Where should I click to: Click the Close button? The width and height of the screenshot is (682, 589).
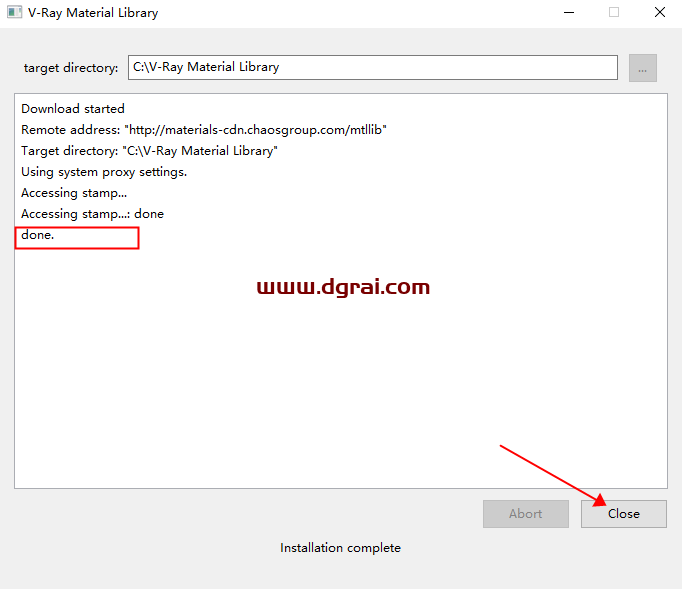point(623,514)
